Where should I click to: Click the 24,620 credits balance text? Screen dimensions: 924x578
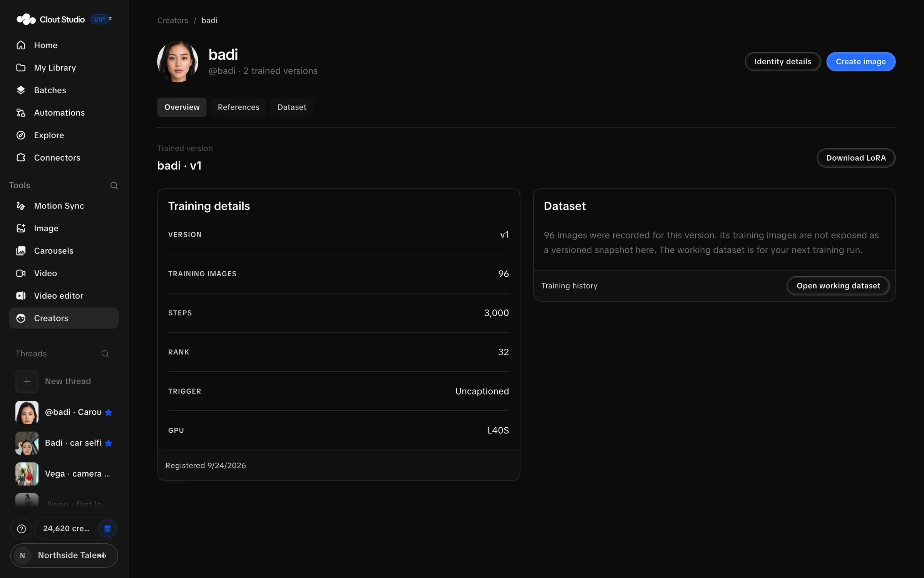coord(66,528)
